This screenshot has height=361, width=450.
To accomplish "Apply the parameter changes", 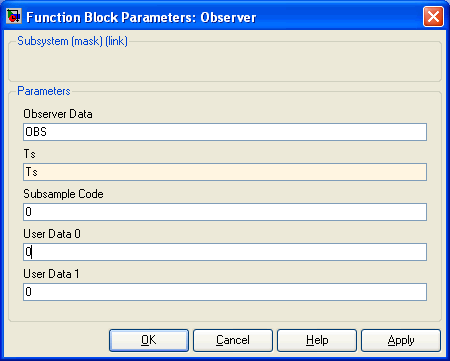I will [x=401, y=340].
